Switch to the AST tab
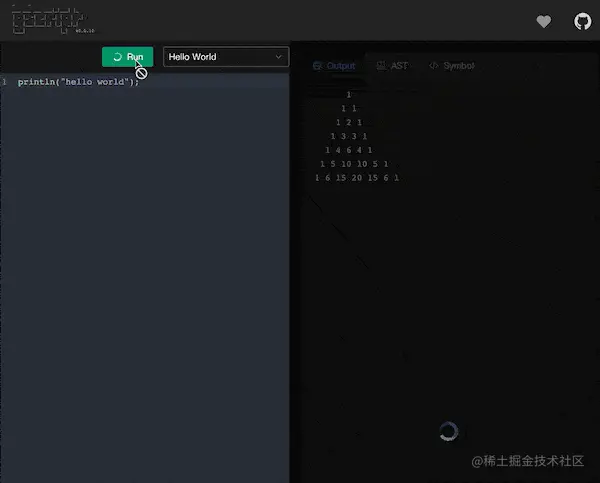Screen dimensions: 600x483 click(392, 66)
